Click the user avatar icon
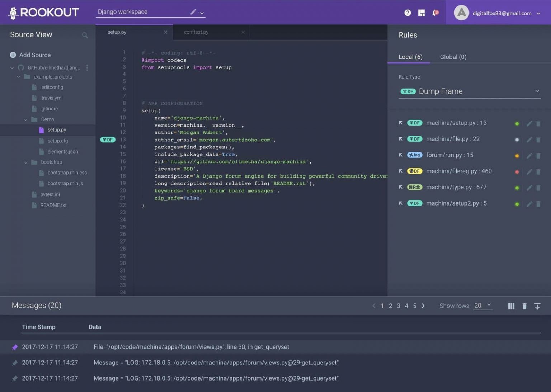This screenshot has height=392, width=551. (x=461, y=13)
